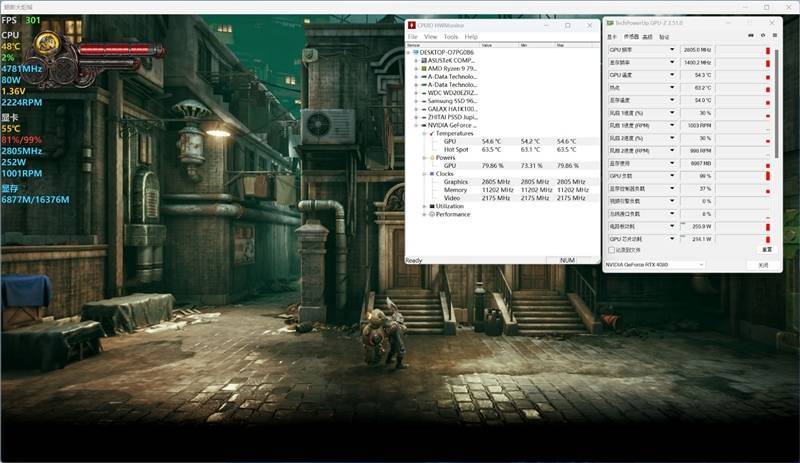Expand the Utilization branch
Screen dimensions: 800x463
click(x=424, y=206)
